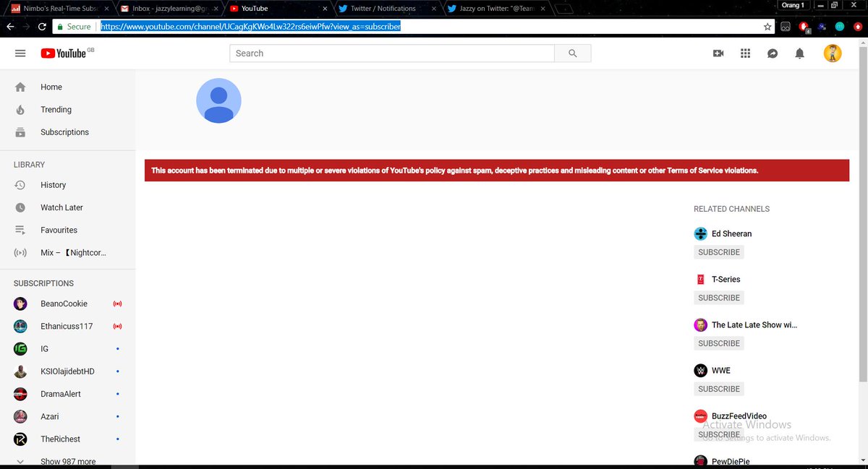Bookmark page with the star icon

click(767, 27)
